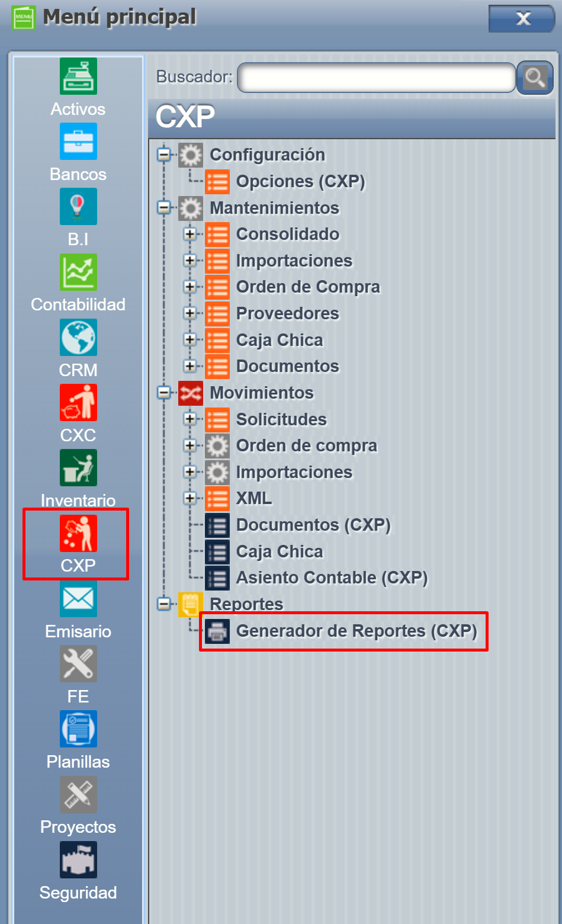Expand the XML node
The width and height of the screenshot is (562, 924).
(190, 498)
